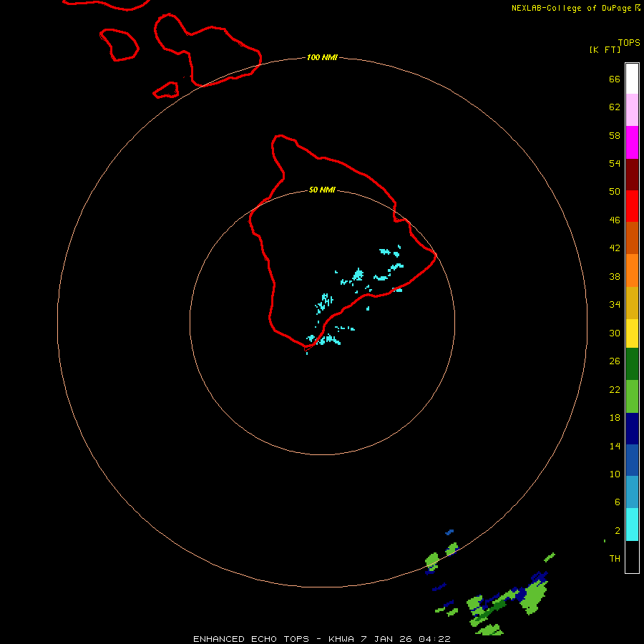Select the yellow legend color block
Screen dimensions: 644x644
pos(632,333)
